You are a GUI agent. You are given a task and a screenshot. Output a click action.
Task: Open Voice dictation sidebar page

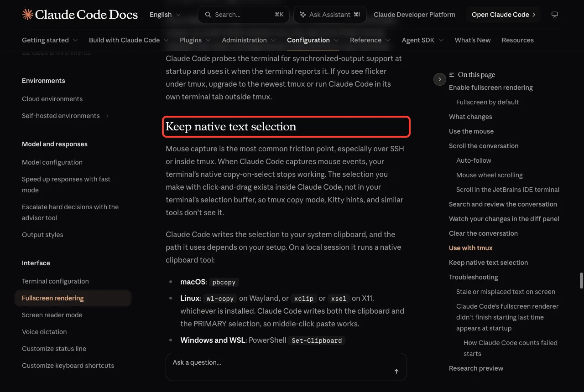(x=44, y=332)
